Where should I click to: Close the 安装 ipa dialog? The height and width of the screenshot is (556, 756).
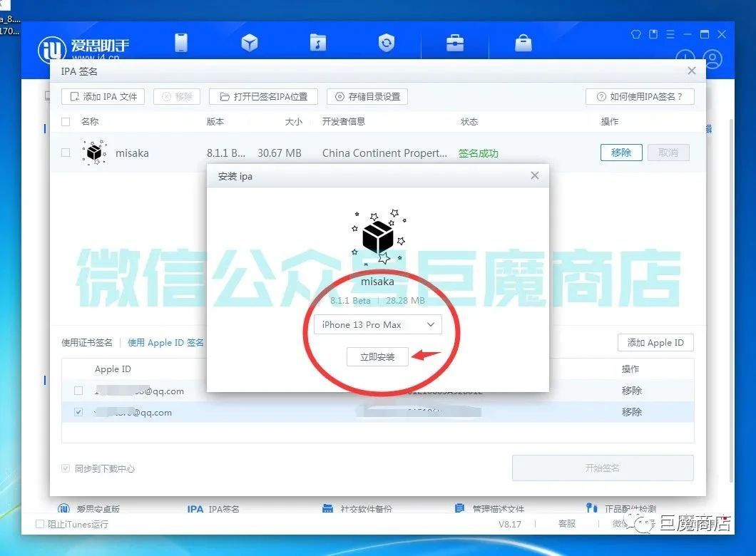pyautogui.click(x=535, y=175)
